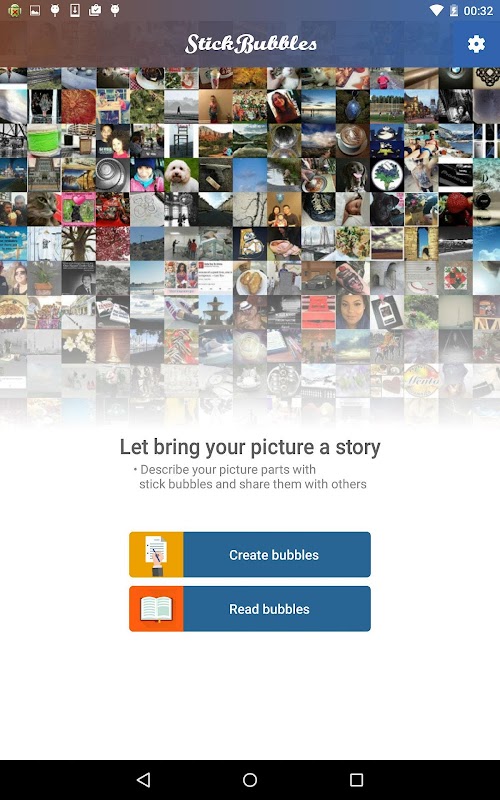Click the open book icon
The image size is (500, 800).
pos(156,609)
